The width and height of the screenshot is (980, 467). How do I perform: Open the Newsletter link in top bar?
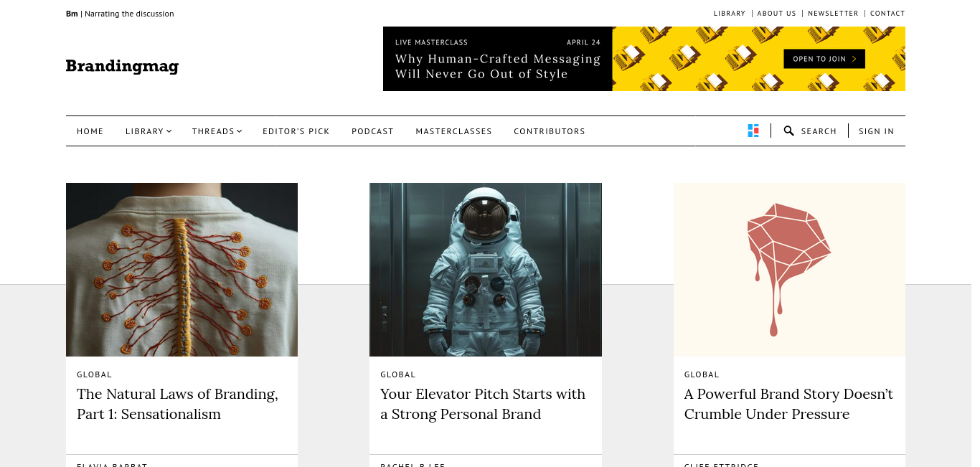coord(833,14)
